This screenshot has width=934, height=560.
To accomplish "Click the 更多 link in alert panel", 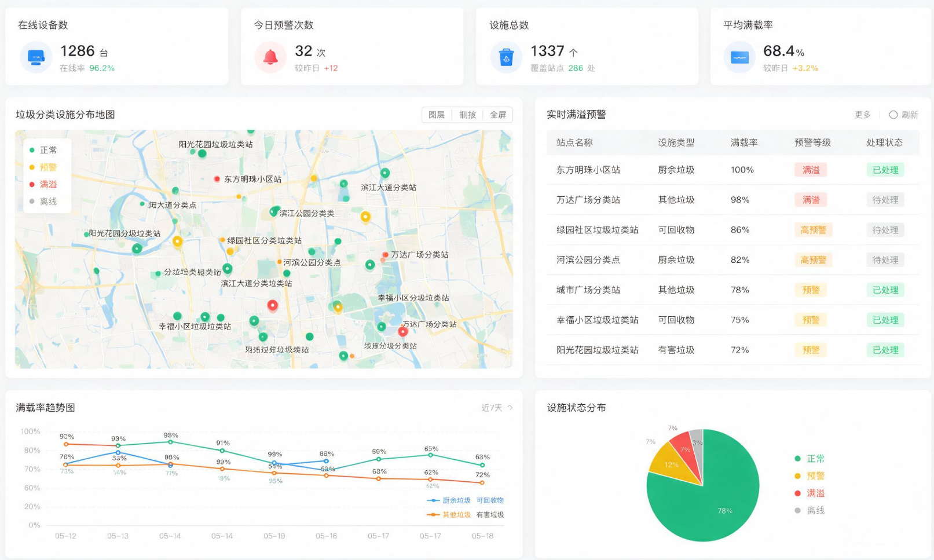I will 862,115.
